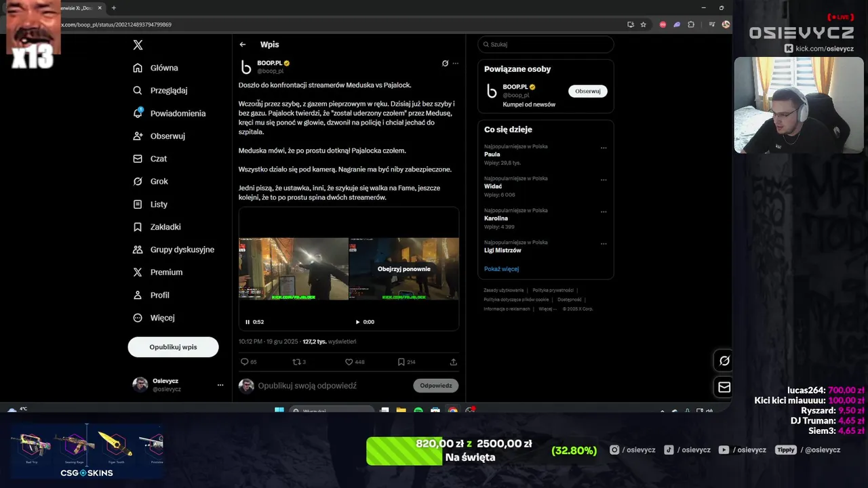Open Czat in the sidebar
Image resolution: width=868 pixels, height=488 pixels.
point(150,159)
